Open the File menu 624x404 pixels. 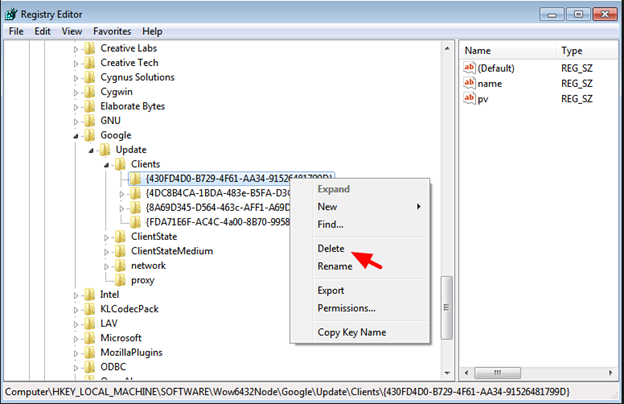click(x=16, y=31)
